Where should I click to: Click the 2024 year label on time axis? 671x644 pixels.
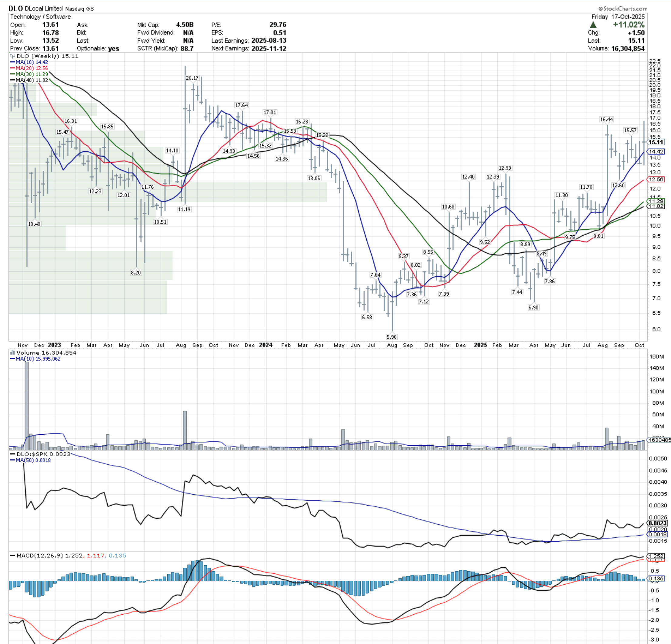click(x=266, y=345)
